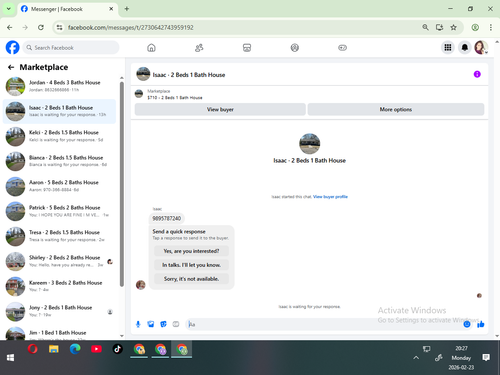Screen dimensions: 500x375
Task: Open the Facebook menu grid icon
Action: pos(448,48)
